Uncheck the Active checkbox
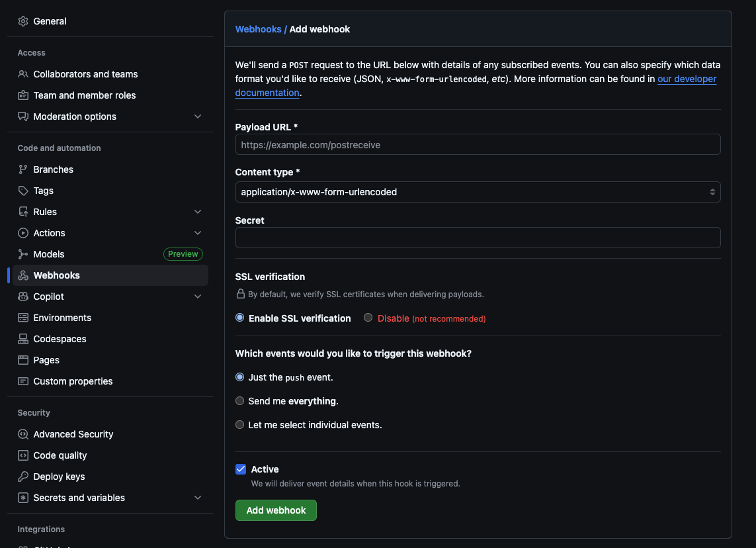This screenshot has width=756, height=548. coord(241,469)
